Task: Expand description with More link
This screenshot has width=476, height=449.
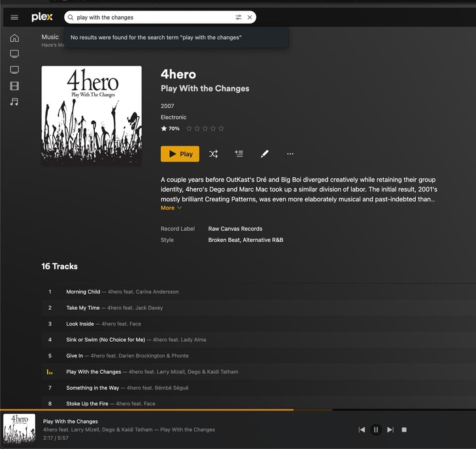Action: tap(171, 208)
